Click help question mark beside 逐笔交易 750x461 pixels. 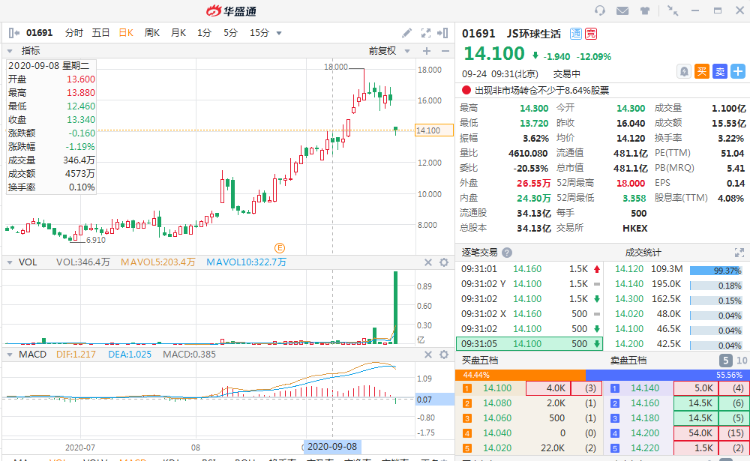coord(507,252)
